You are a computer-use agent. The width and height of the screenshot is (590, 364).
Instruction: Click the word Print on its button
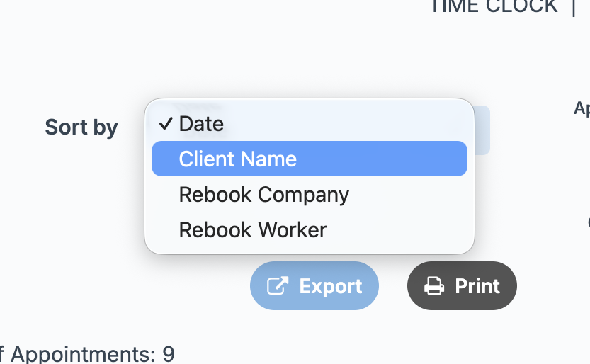click(x=477, y=286)
